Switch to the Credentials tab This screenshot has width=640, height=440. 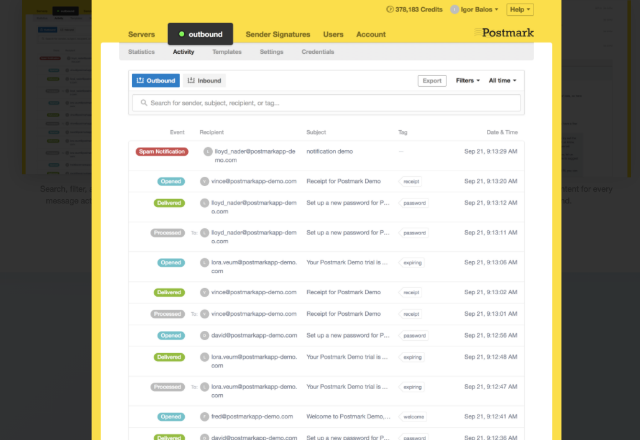click(x=318, y=52)
